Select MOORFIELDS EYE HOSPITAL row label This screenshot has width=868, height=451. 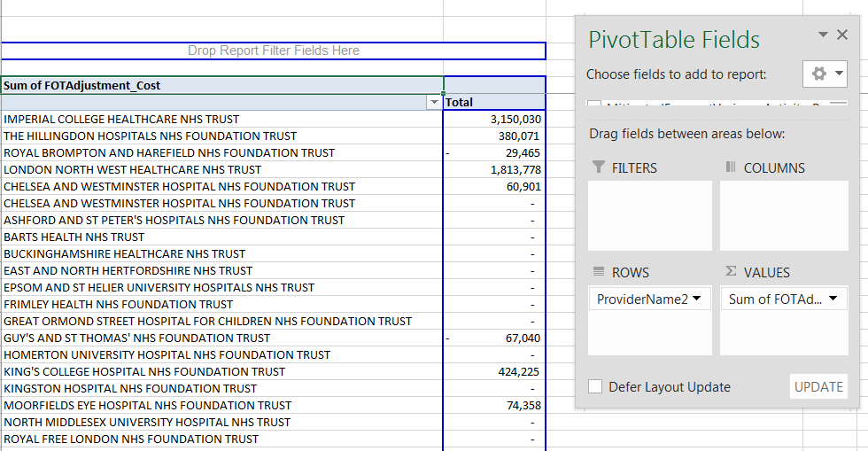(x=222, y=406)
